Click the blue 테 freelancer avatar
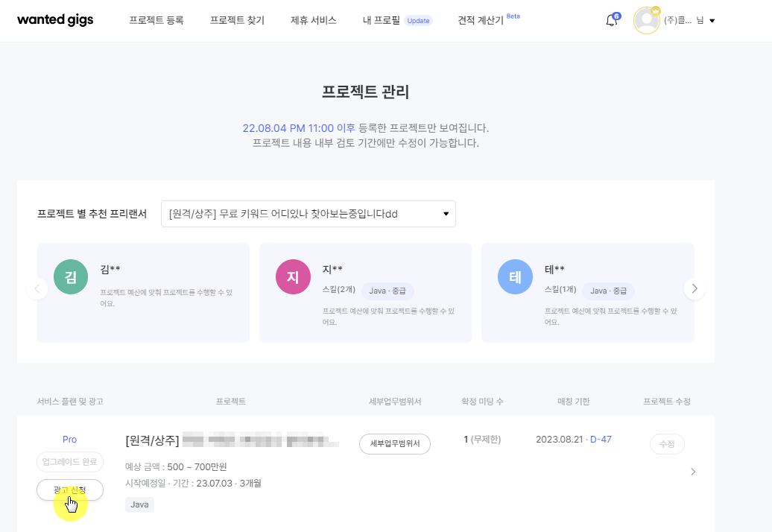The width and height of the screenshot is (772, 532). [515, 278]
